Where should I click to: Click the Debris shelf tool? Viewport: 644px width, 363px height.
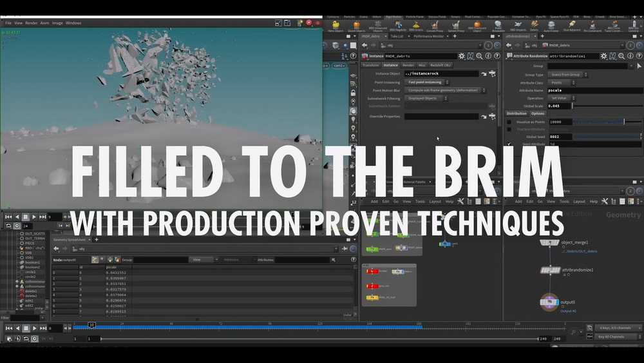534,26
